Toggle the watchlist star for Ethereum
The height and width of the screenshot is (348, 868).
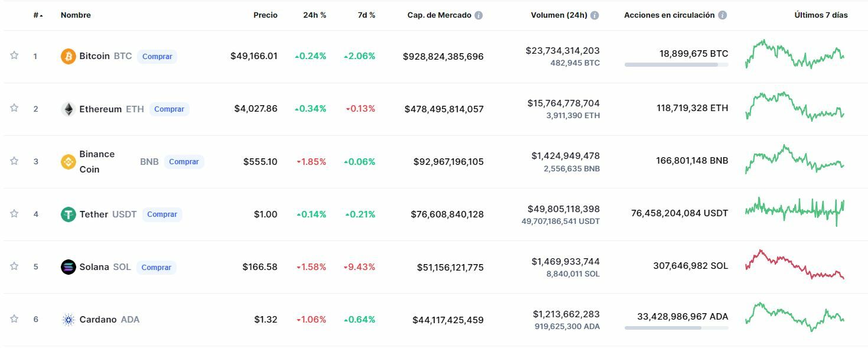point(14,108)
